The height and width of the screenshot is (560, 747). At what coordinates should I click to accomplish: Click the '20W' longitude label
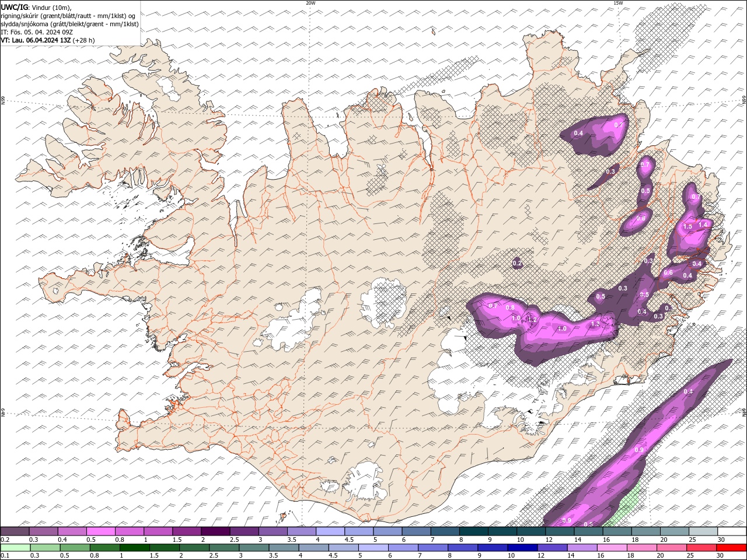coord(310,3)
